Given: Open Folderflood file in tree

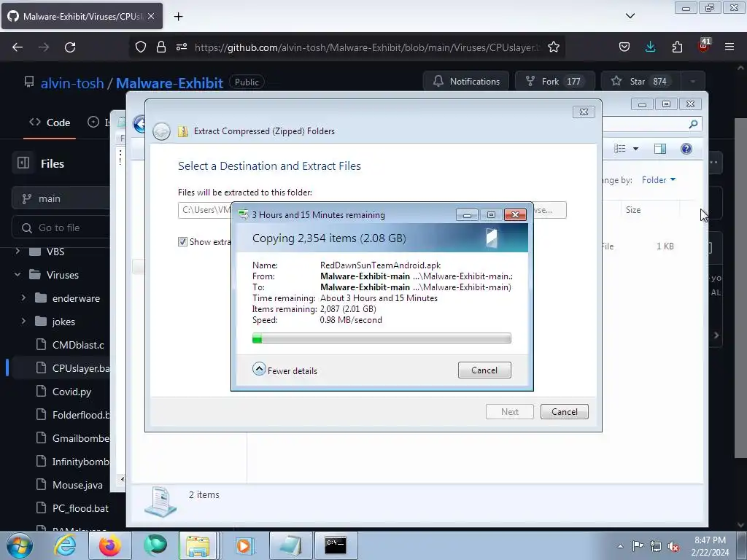Looking at the screenshot, I should [80, 415].
